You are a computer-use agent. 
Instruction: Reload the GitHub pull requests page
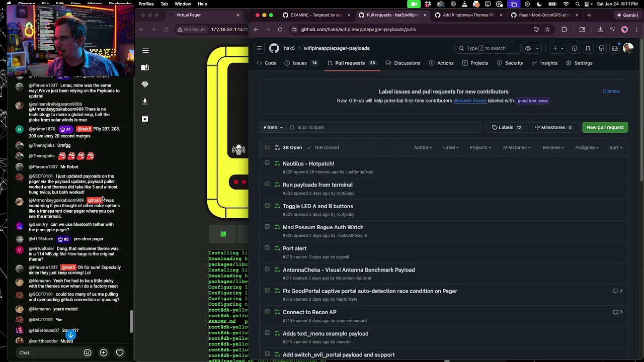(280, 30)
